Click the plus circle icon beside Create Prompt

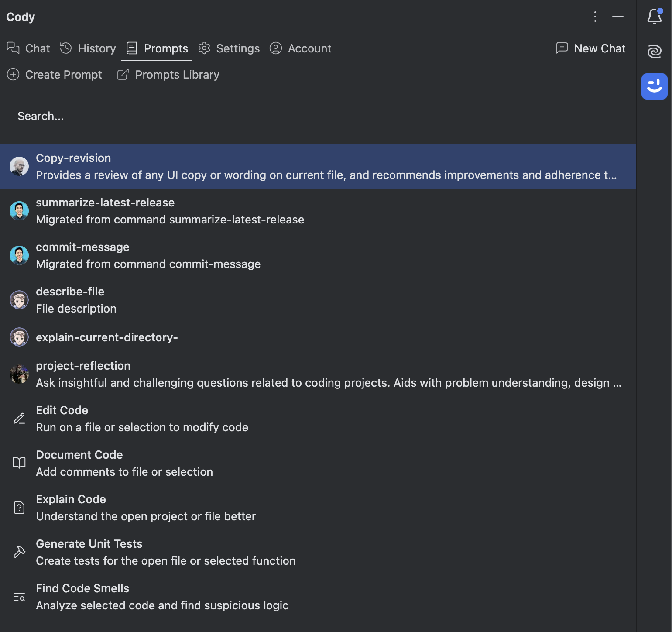[x=13, y=75]
